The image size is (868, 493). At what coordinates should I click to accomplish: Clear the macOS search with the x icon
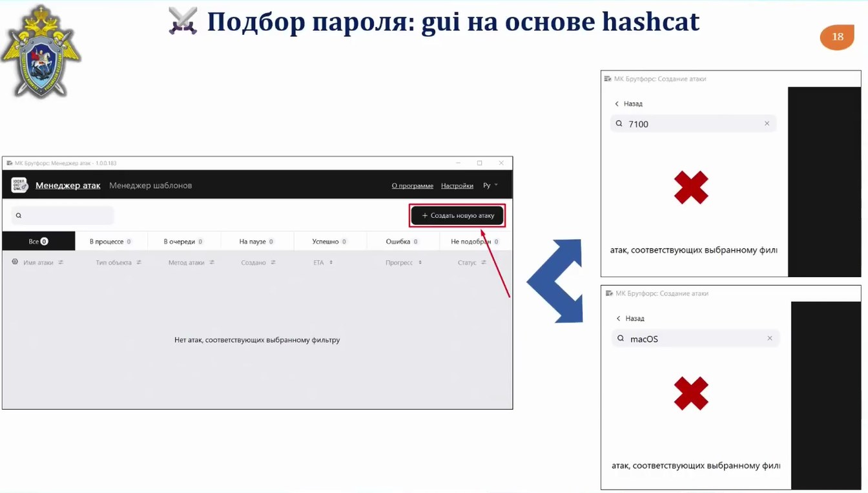(770, 338)
